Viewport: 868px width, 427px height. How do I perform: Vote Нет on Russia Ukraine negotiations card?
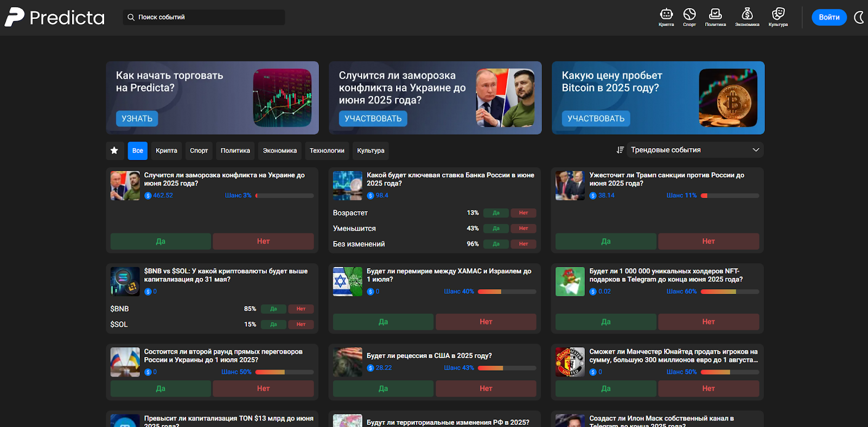pos(264,388)
